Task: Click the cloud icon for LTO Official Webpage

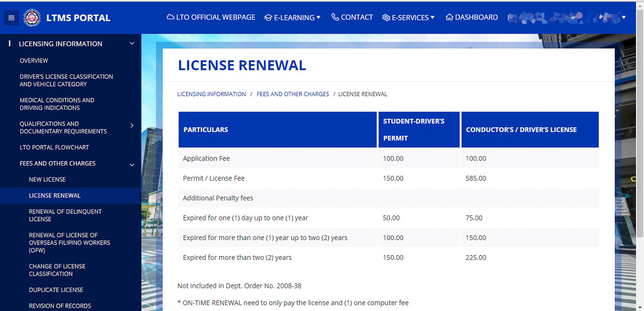Action: coord(171,17)
